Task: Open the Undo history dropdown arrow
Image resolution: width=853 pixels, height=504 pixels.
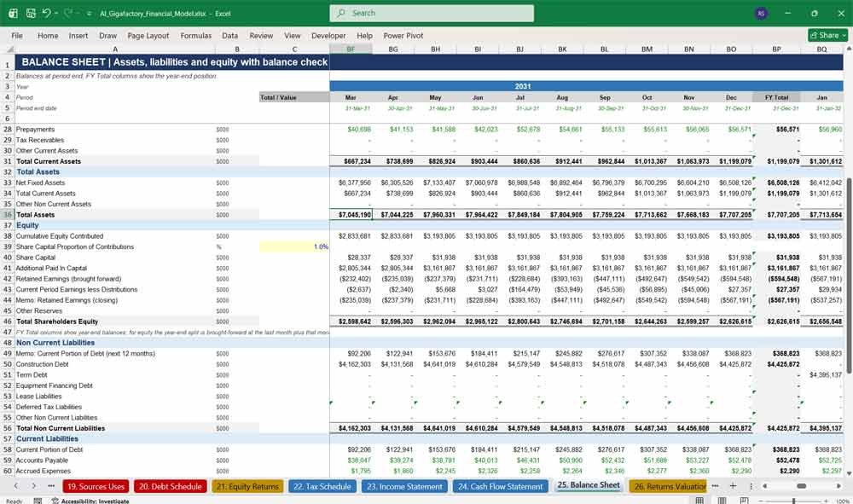Action: (x=56, y=13)
